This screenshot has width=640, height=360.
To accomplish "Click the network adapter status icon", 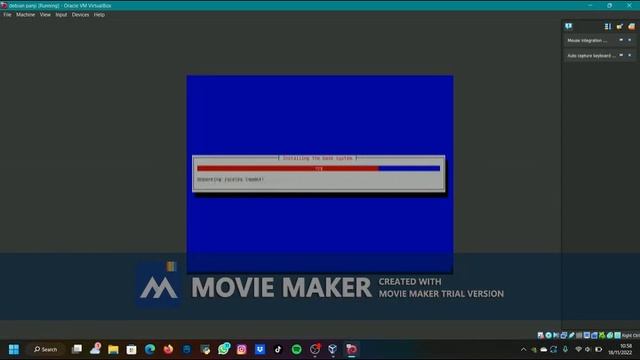I will (x=564, y=336).
